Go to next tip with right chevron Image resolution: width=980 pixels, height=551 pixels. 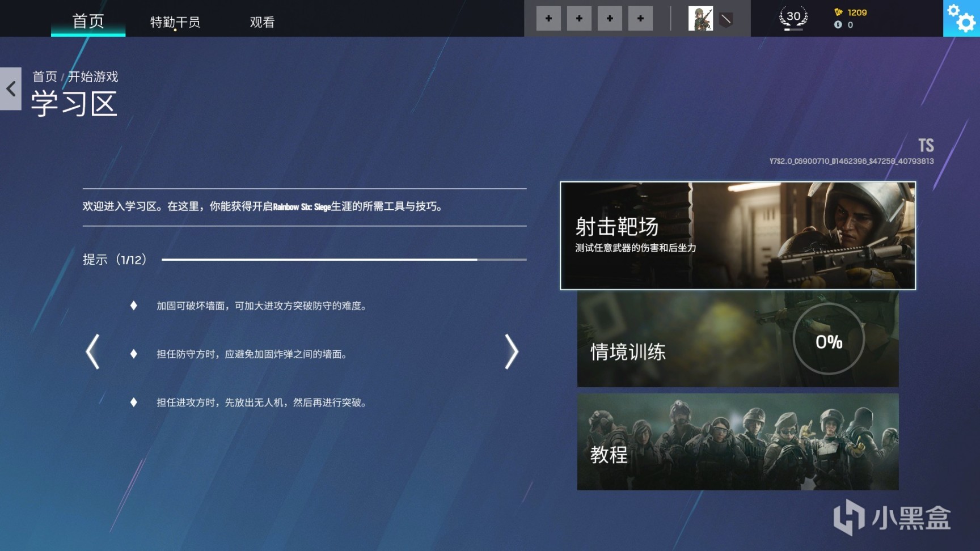[x=511, y=352]
